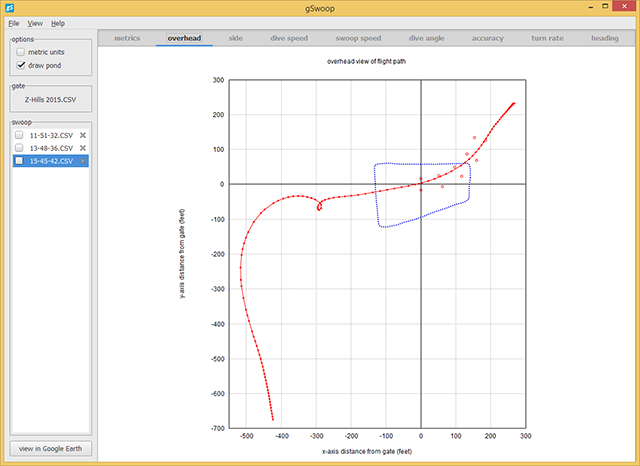The image size is (640, 466).
Task: Check the box beside 13-48-36.CSV
Action: pos(18,147)
